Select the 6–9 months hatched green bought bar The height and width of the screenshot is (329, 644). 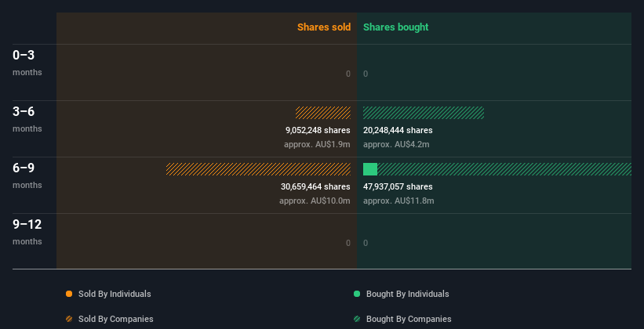(504, 169)
